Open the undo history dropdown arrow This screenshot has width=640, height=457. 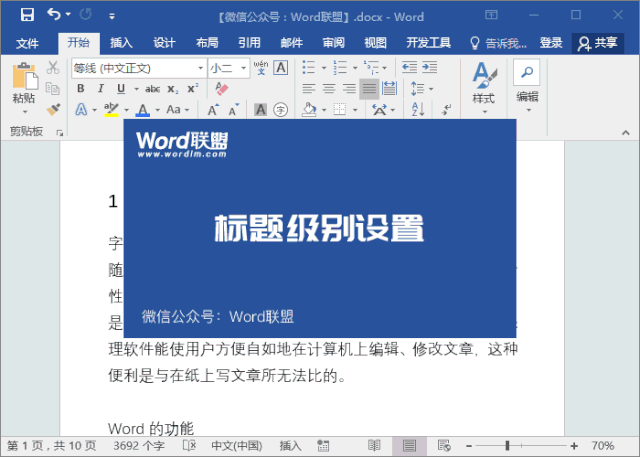68,15
